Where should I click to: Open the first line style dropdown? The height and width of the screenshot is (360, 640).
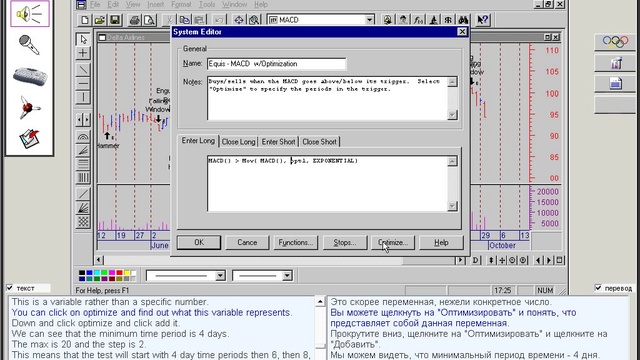(220, 276)
